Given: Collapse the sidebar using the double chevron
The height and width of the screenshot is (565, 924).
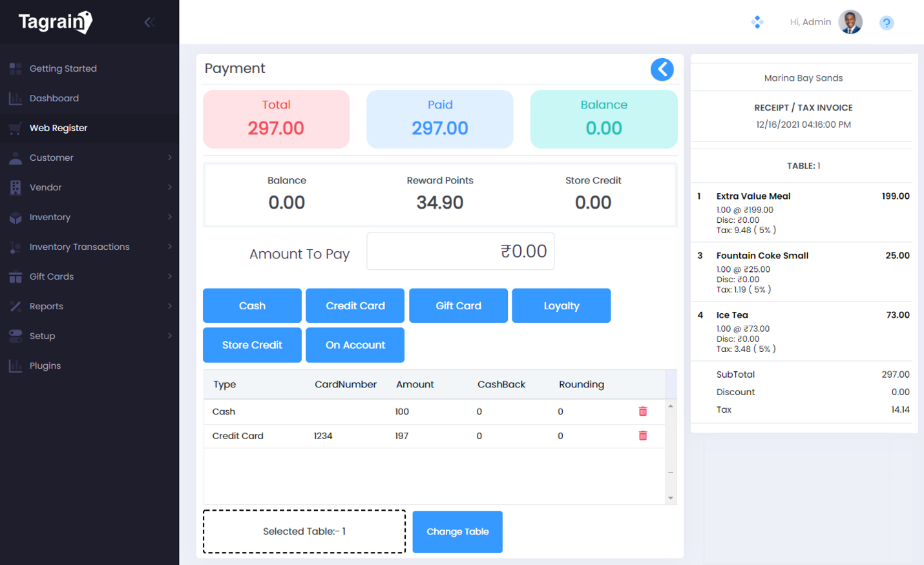Looking at the screenshot, I should [149, 22].
